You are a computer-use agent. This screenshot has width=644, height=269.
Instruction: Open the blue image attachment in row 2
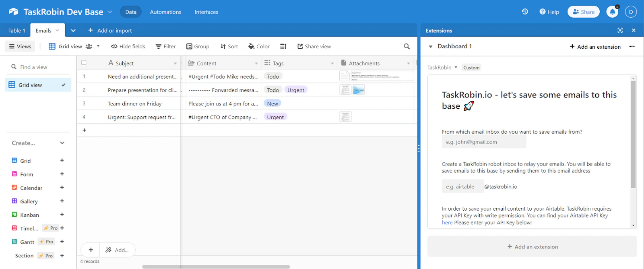pyautogui.click(x=359, y=90)
